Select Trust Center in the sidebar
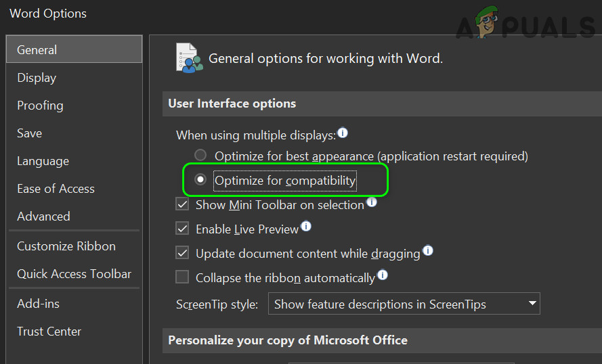 [x=49, y=332]
